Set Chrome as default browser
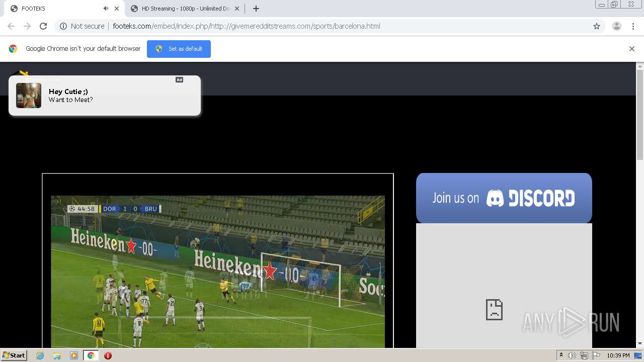 coord(179,49)
